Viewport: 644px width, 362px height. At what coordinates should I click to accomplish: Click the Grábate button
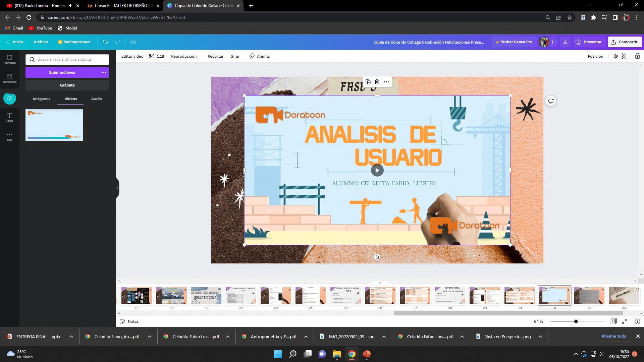[67, 85]
